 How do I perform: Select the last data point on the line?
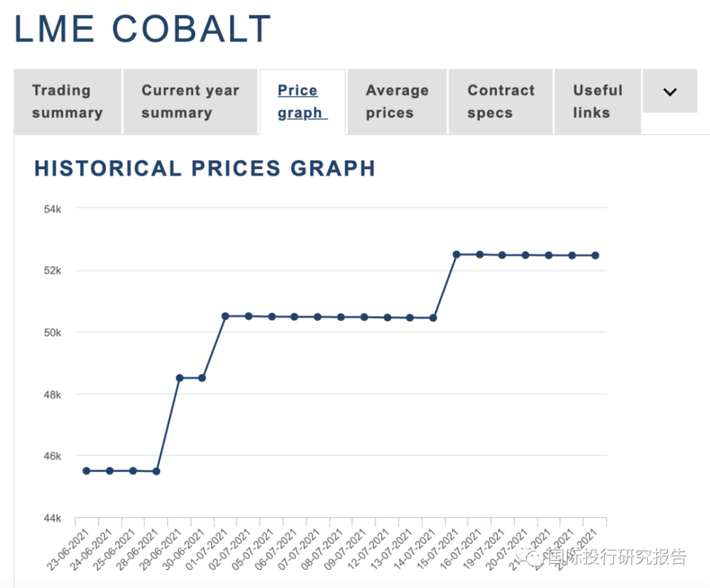(x=595, y=255)
